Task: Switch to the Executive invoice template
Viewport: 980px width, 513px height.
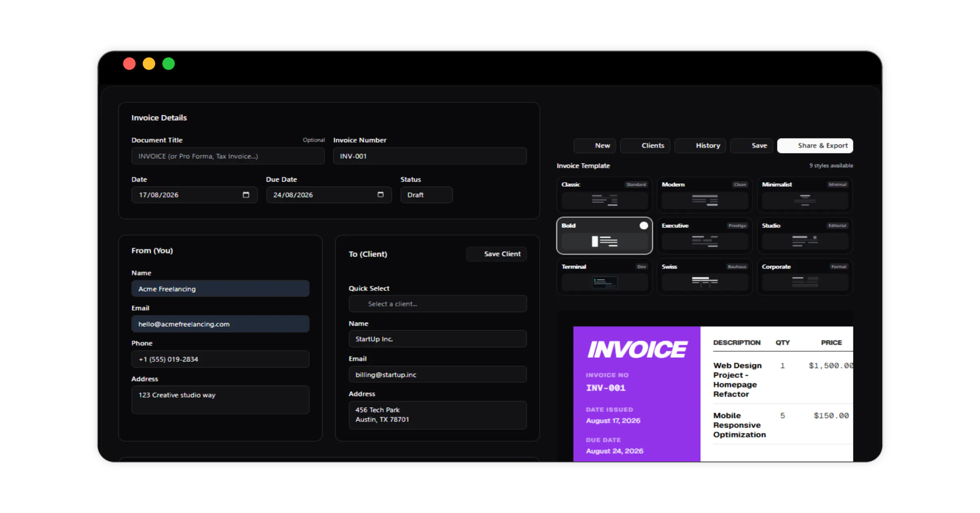Action: (x=704, y=236)
